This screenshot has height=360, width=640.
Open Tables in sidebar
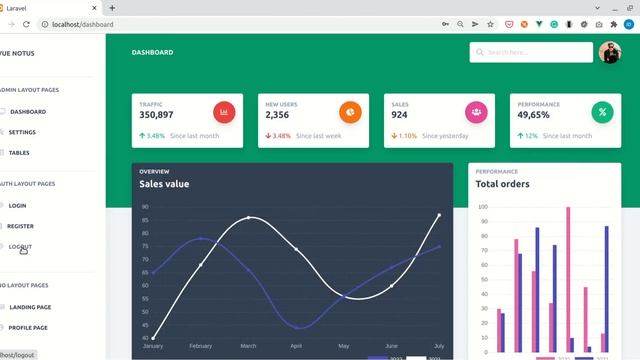click(x=19, y=153)
